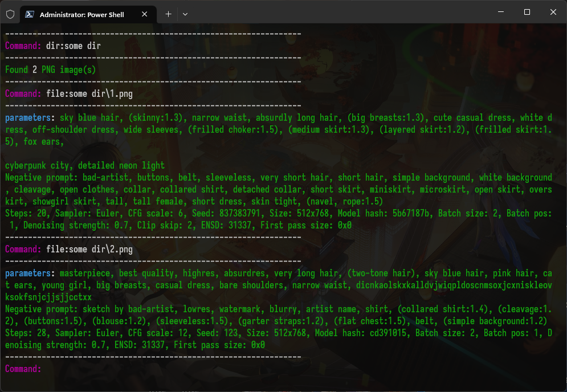Minimize the terminal window

click(501, 12)
